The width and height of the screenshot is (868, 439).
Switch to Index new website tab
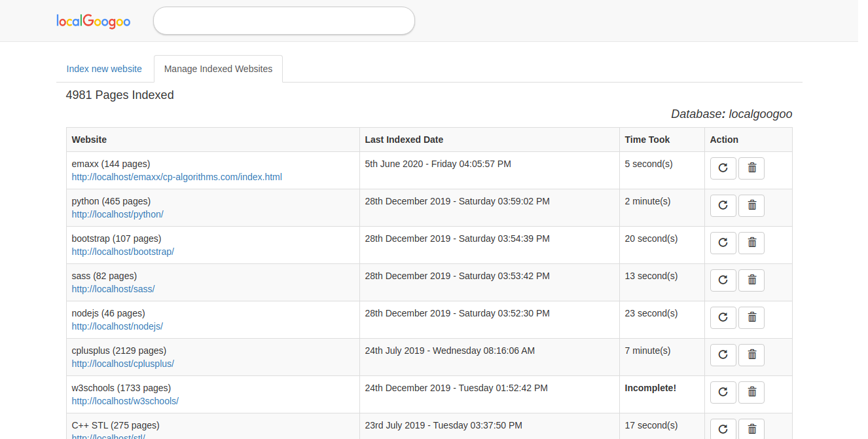[x=104, y=69]
